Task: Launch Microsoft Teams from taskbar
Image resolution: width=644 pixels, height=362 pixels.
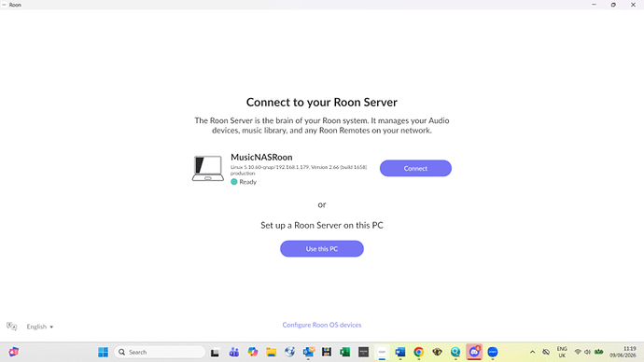Action: [x=234, y=352]
